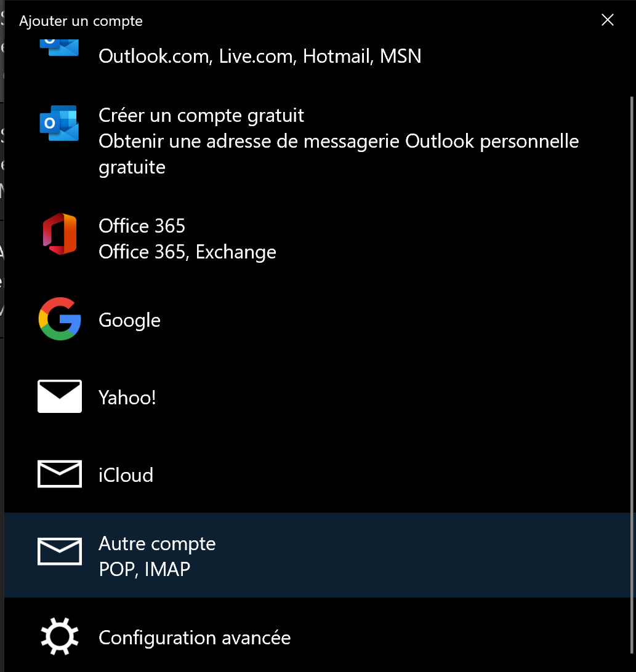Click the red Office 365 logo
This screenshot has width=636, height=672.
[x=60, y=234]
